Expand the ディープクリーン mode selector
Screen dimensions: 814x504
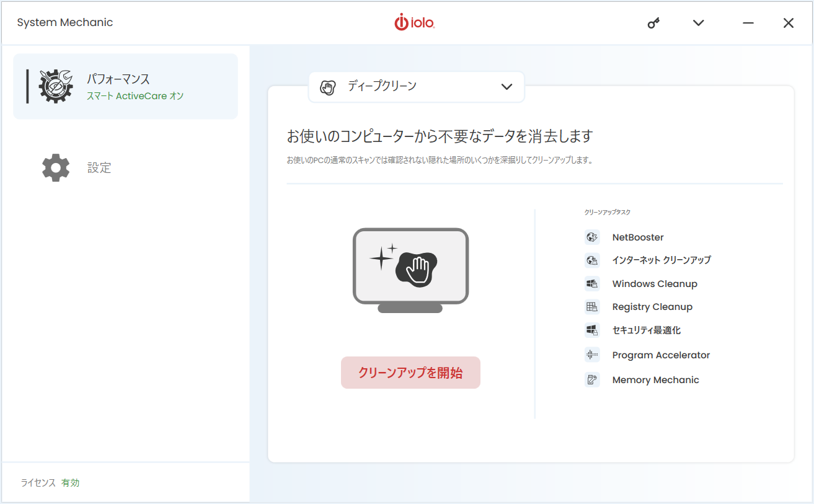click(507, 87)
